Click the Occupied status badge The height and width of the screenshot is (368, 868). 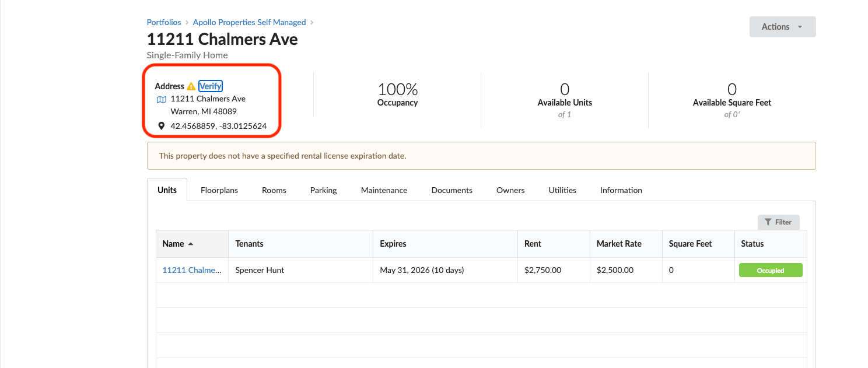tap(771, 271)
